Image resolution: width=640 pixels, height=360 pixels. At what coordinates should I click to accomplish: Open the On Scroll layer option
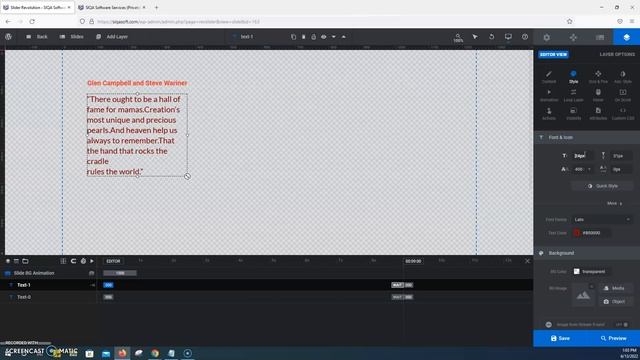point(623,95)
